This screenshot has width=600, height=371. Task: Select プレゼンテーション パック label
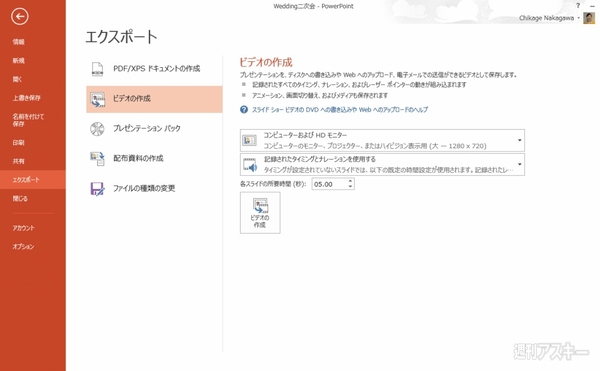(147, 129)
